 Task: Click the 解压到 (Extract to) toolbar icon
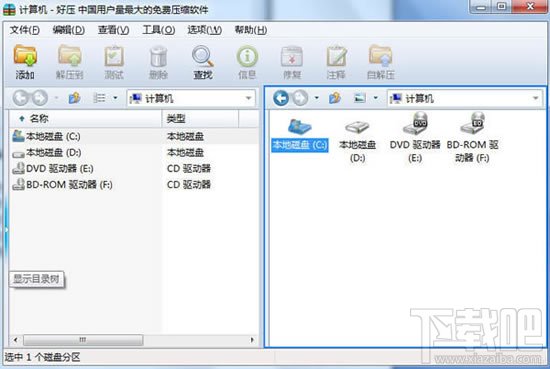point(69,62)
